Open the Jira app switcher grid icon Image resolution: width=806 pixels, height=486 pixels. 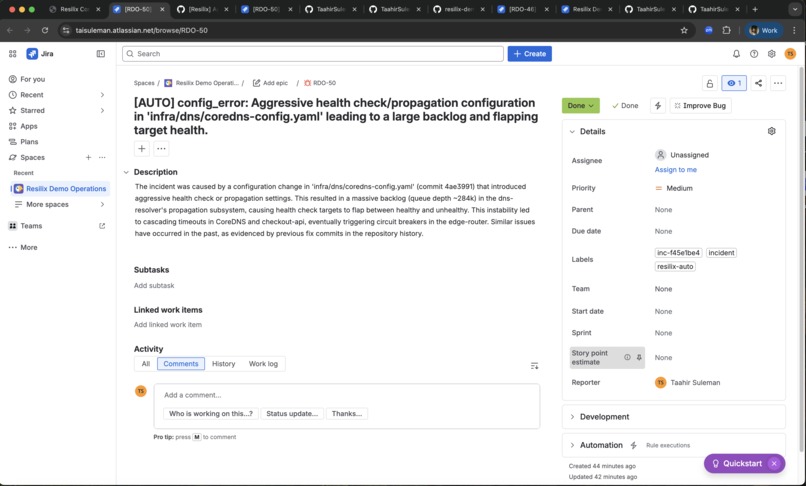tap(13, 53)
